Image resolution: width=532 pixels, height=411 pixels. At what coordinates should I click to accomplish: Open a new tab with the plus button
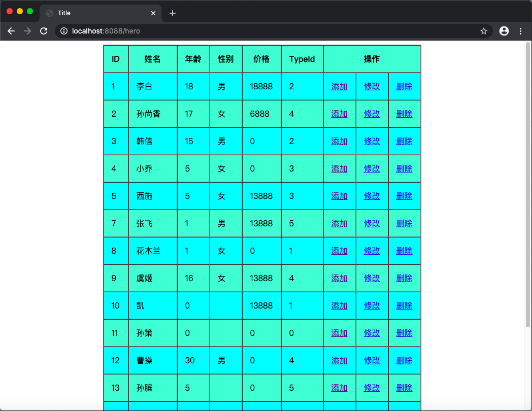click(173, 13)
